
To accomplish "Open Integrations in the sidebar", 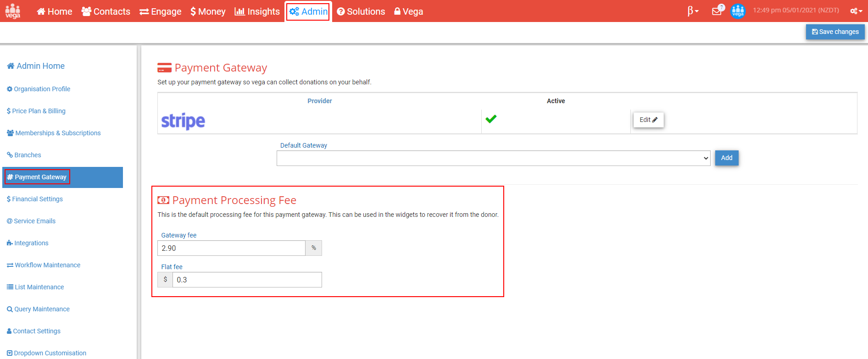I will click(x=28, y=243).
